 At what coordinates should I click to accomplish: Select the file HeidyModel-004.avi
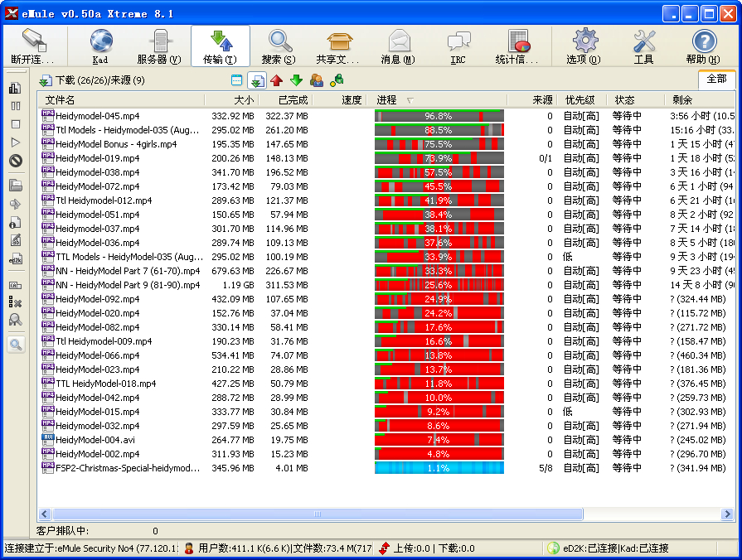click(95, 440)
